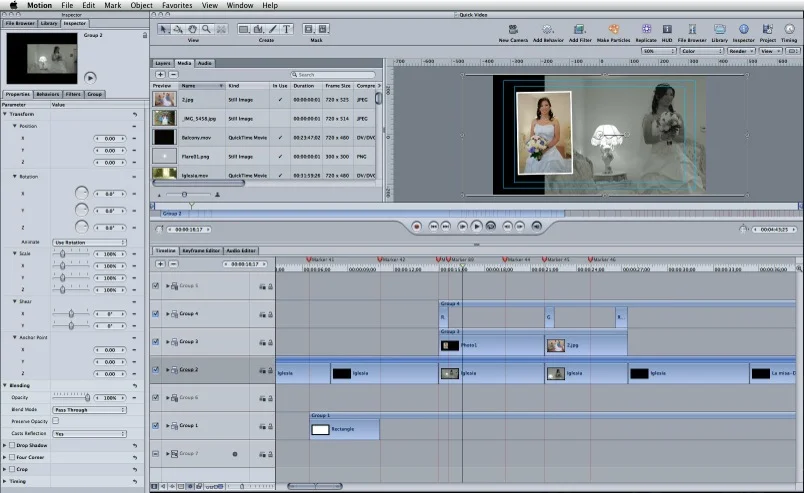
Task: Enable the Drop Shadow checkbox
Action: [12, 445]
